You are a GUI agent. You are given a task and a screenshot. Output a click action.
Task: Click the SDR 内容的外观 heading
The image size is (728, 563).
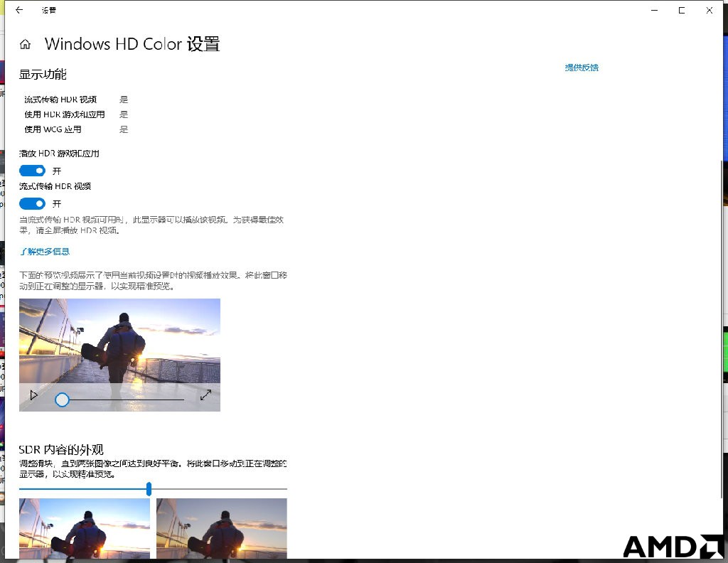(61, 449)
